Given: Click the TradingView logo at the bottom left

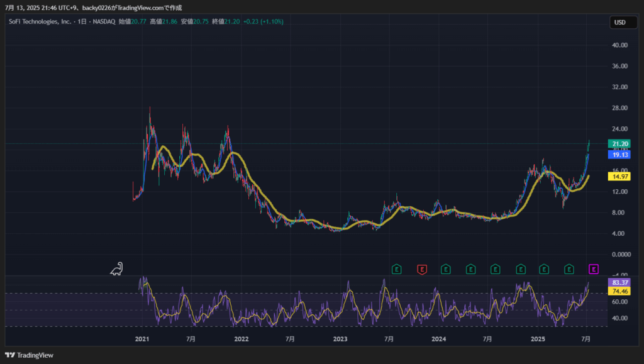Looking at the screenshot, I should coord(29,355).
